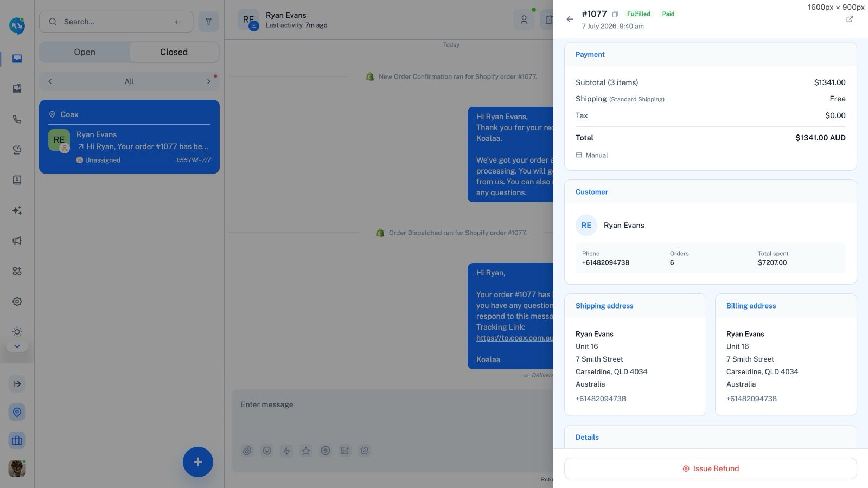The image size is (868, 488).
Task: Open the quick replies lightning icon
Action: pyautogui.click(x=286, y=451)
